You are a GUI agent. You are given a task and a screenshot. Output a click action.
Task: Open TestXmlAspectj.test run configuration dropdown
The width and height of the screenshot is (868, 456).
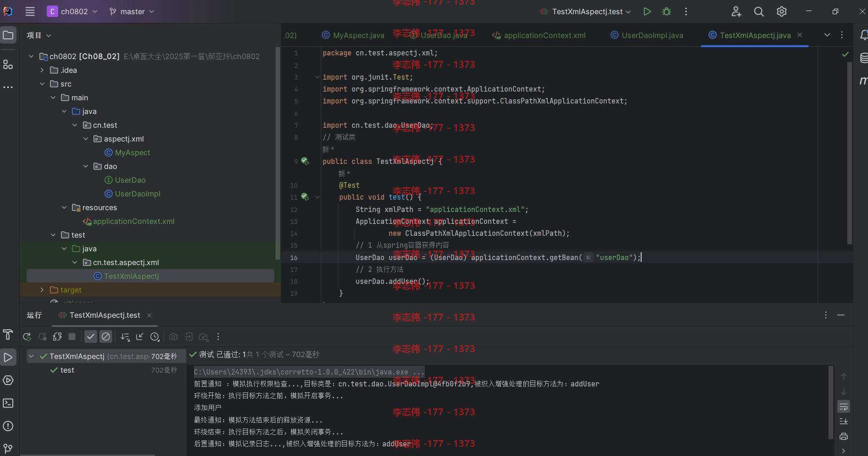[585, 11]
